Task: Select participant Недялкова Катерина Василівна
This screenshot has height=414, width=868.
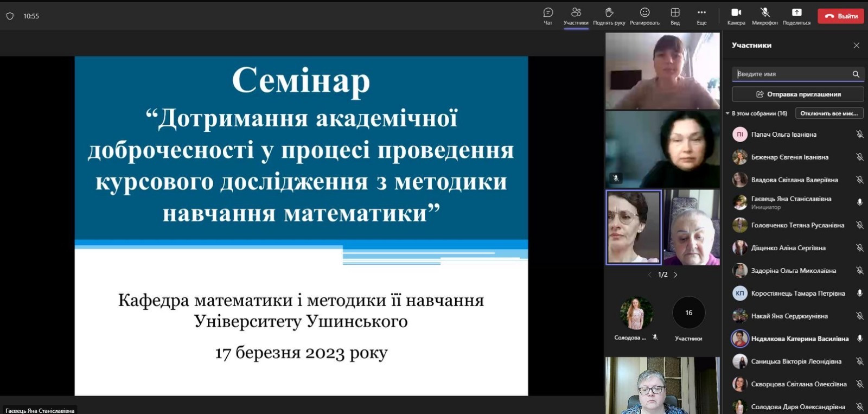Action: click(x=799, y=339)
